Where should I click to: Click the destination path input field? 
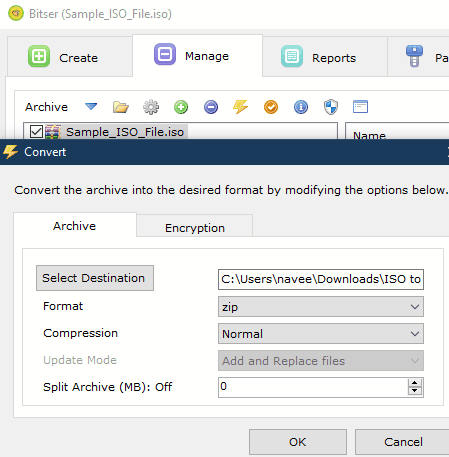pyautogui.click(x=321, y=279)
